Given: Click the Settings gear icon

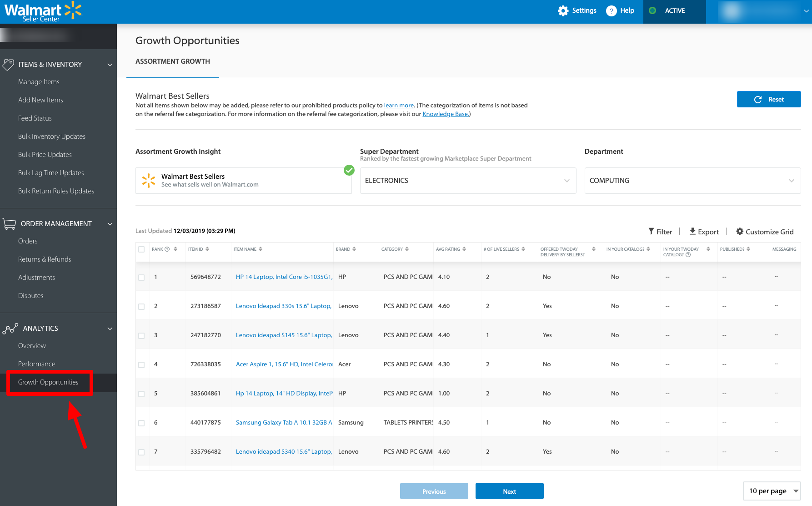Looking at the screenshot, I should 563,11.
